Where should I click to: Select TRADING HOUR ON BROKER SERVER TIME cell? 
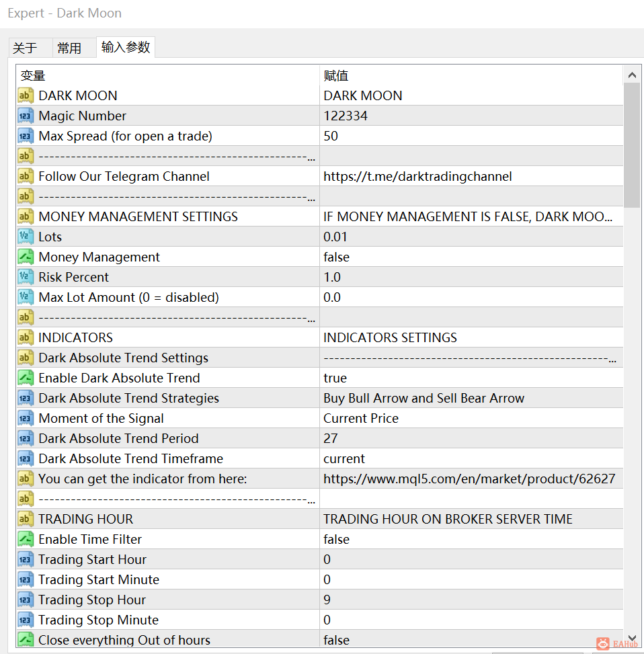pos(471,519)
